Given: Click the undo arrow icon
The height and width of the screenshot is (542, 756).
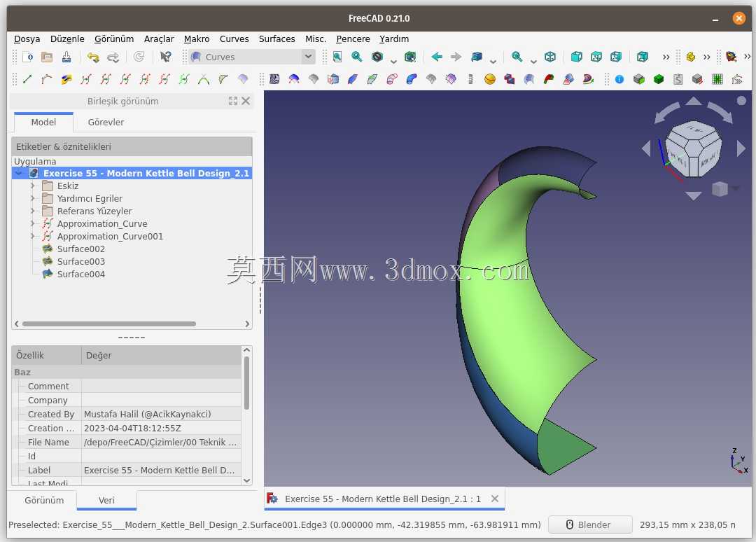Looking at the screenshot, I should [93, 57].
